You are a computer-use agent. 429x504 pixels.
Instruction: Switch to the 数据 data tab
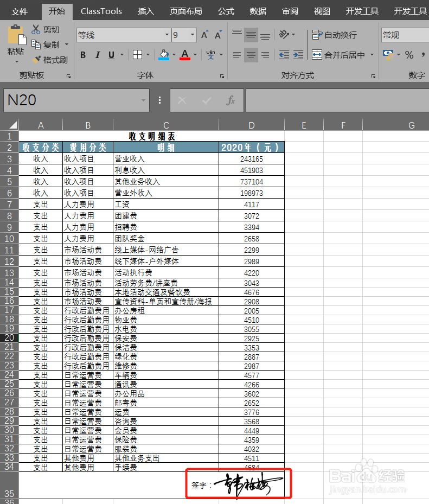pyautogui.click(x=258, y=11)
